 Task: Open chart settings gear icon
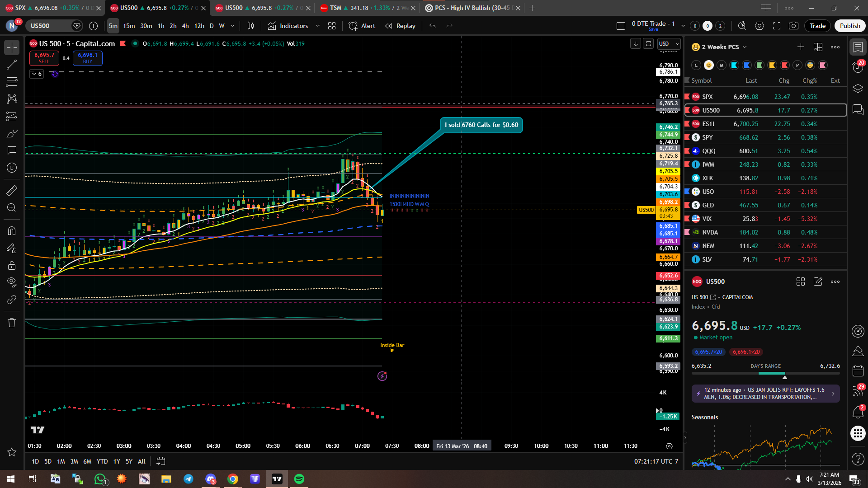(759, 26)
